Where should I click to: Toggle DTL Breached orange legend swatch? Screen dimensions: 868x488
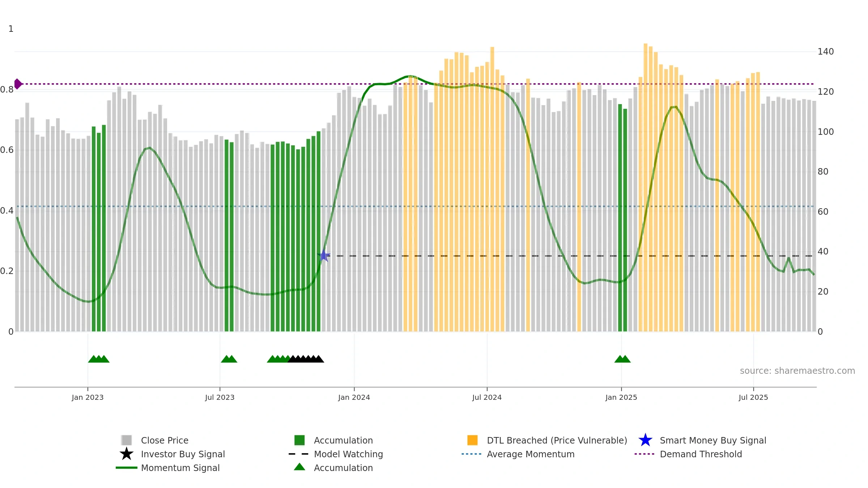[x=472, y=440]
